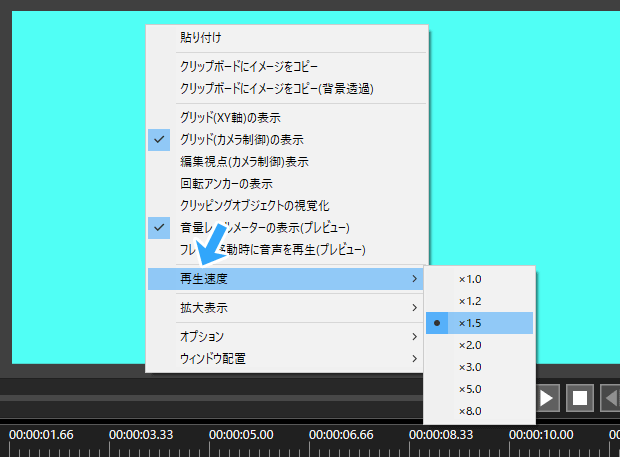Set playback speed to ×1.2
Image resolution: width=620 pixels, height=457 pixels.
(479, 301)
